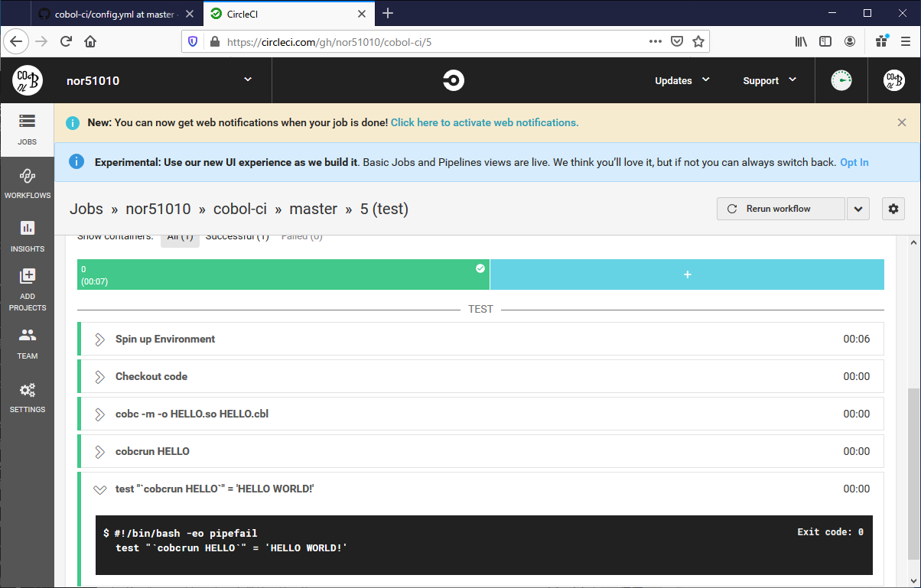Open the Support dropdown
Screen dimensions: 921x588
pos(770,80)
